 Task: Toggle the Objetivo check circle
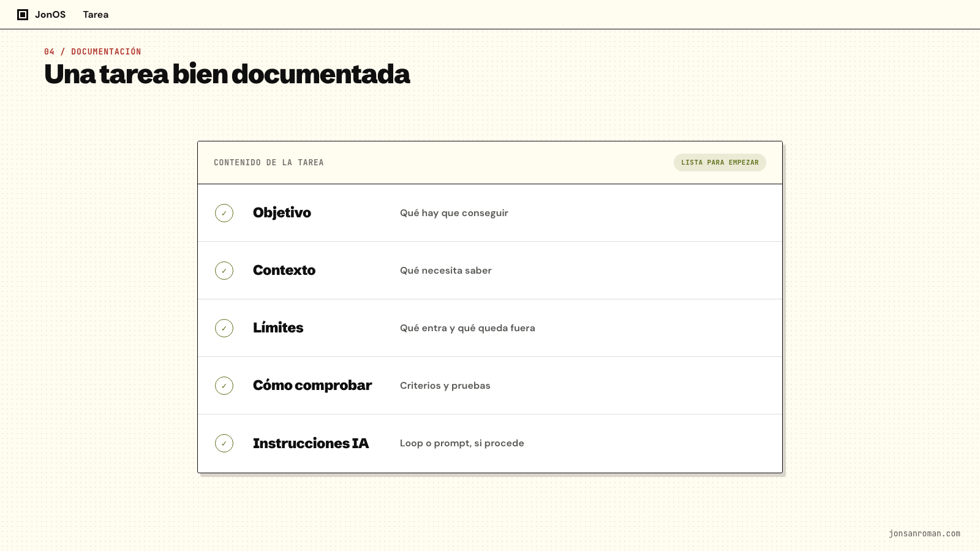[x=224, y=213]
